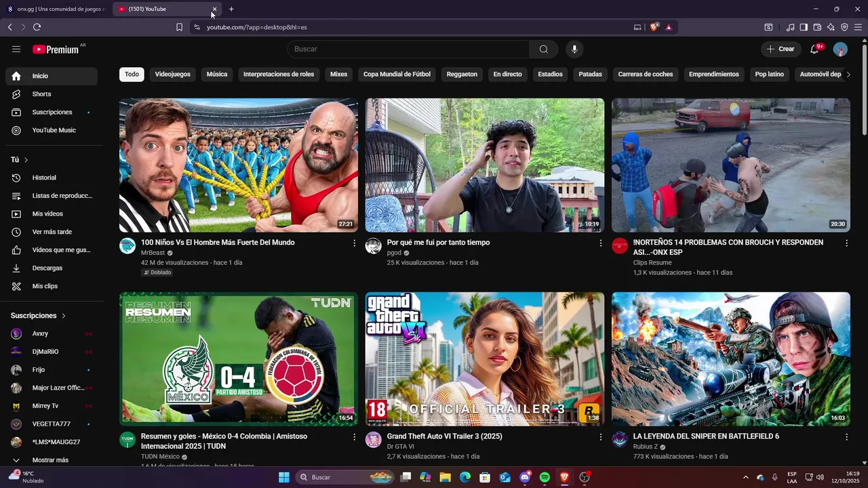Open the Avxry subscription channel
The image size is (868, 488).
[52, 333]
